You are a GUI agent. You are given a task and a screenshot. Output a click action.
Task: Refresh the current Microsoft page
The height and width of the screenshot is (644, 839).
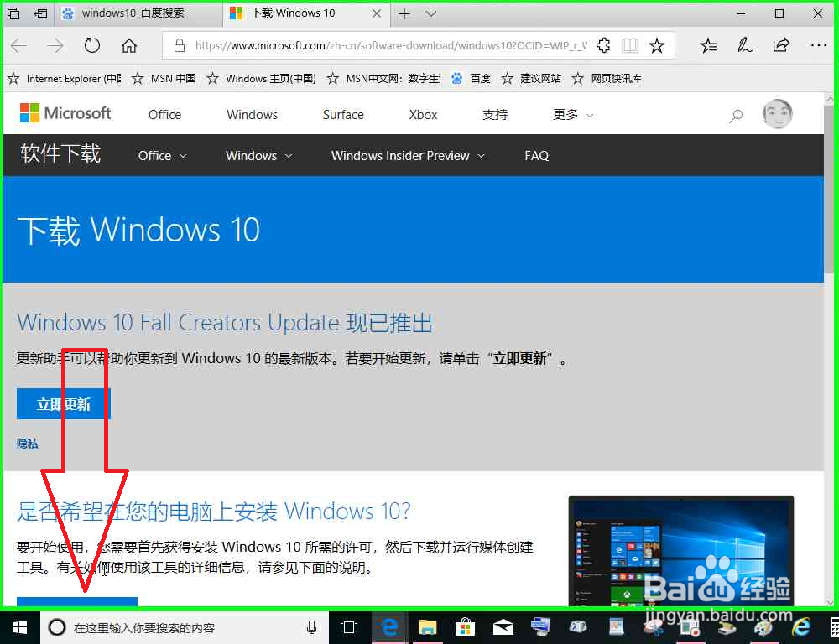tap(92, 45)
